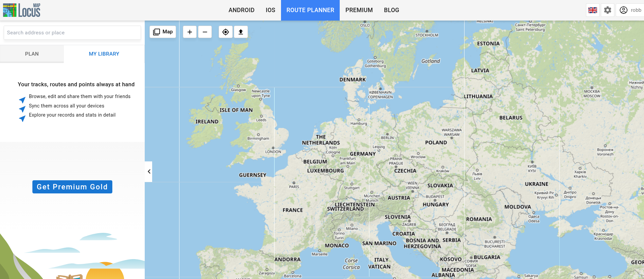Visit the Blog link
644x279 pixels.
pos(391,10)
